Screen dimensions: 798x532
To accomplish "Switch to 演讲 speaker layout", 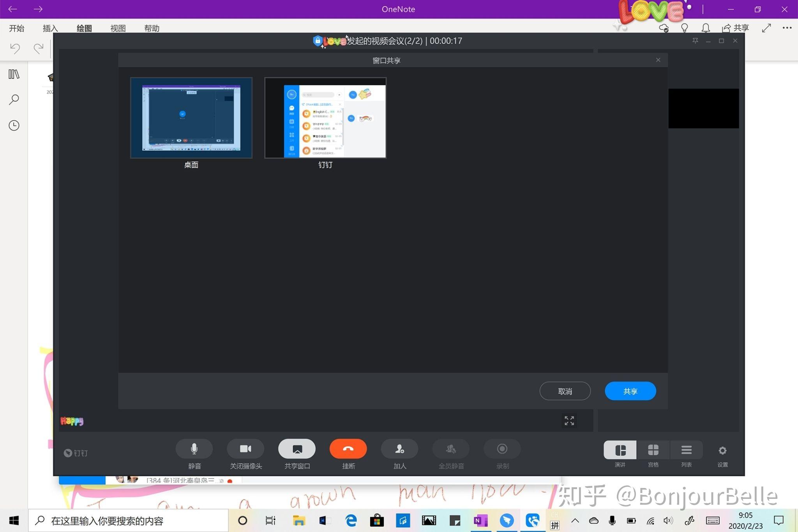I will [x=620, y=451].
